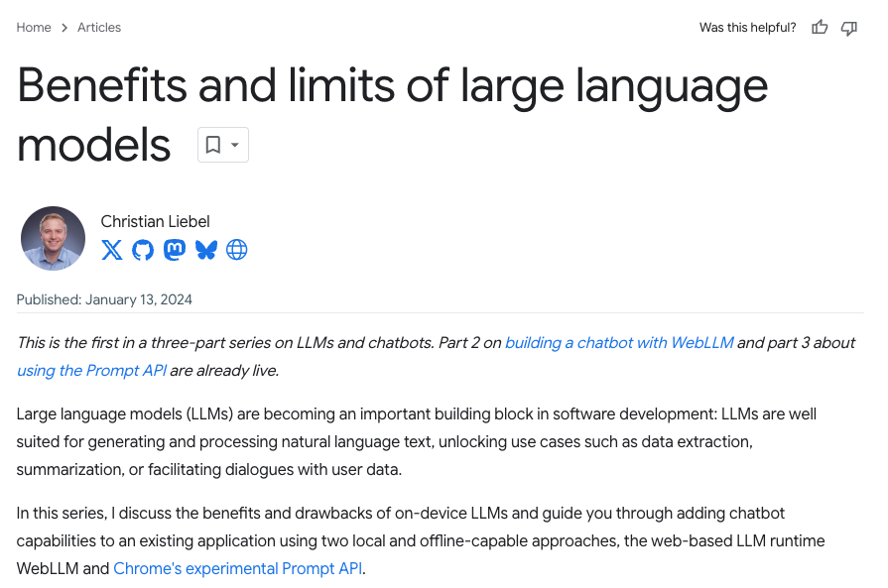
Task: Click the author name Christian Liebel
Action: tap(155, 221)
